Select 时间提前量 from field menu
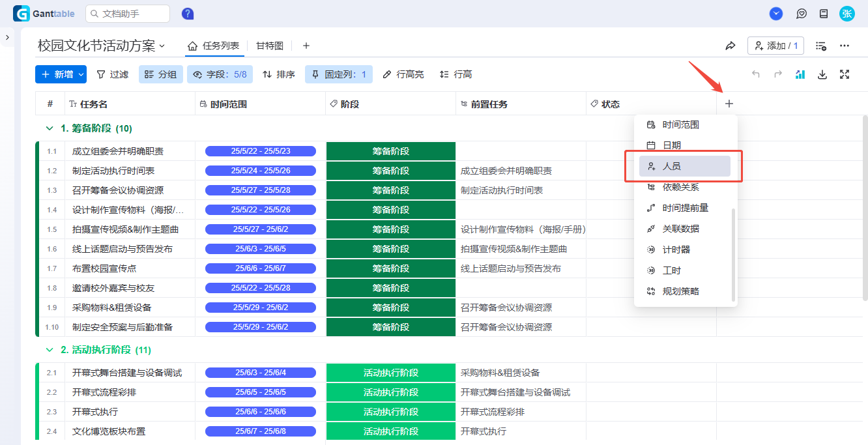 [685, 208]
